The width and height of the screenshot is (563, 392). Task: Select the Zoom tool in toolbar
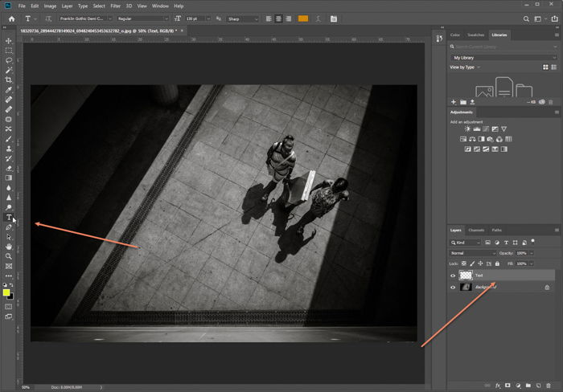[x=9, y=256]
